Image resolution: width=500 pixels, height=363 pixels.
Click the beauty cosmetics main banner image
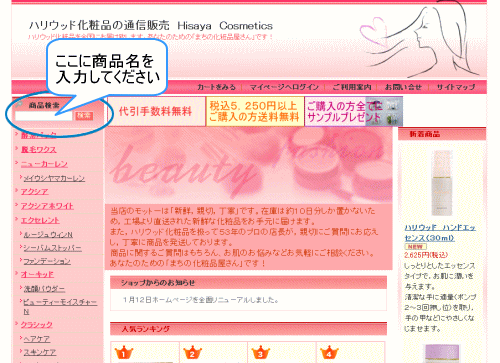249,165
